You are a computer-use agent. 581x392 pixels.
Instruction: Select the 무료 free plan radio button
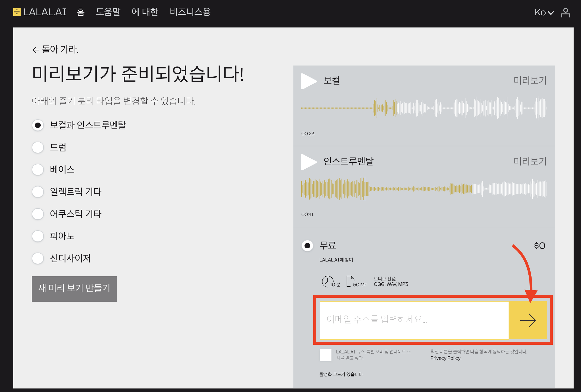[x=307, y=246]
